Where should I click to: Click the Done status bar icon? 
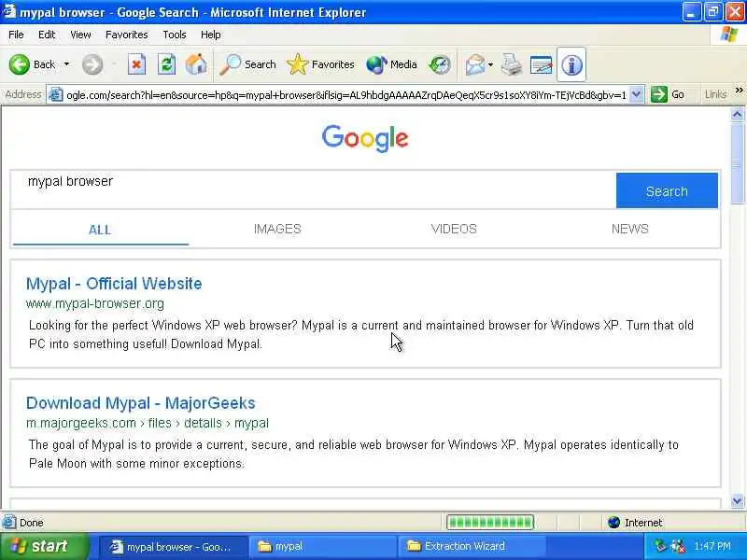tap(9, 523)
